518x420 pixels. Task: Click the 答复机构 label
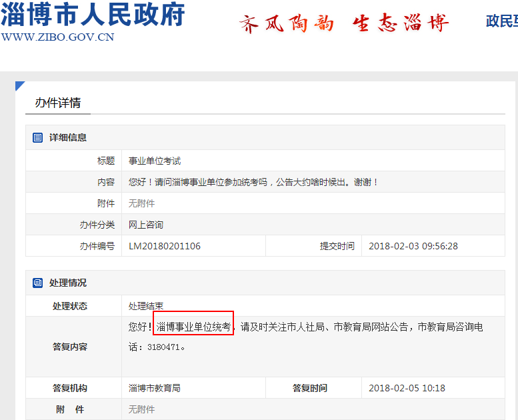tap(70, 388)
